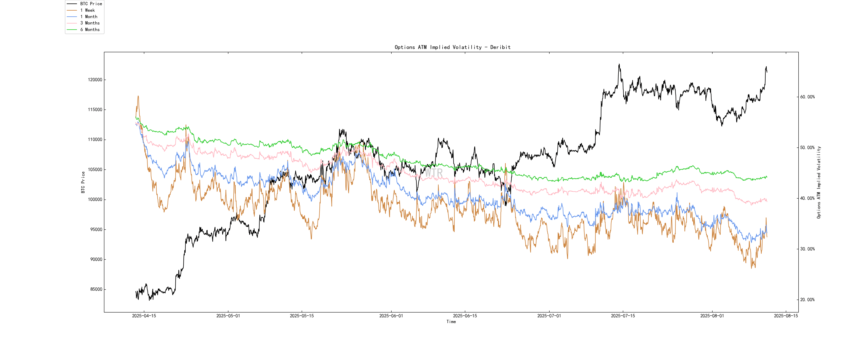Click the 20.00% right-axis tick label
Image resolution: width=868 pixels, height=347 pixels.
click(807, 300)
